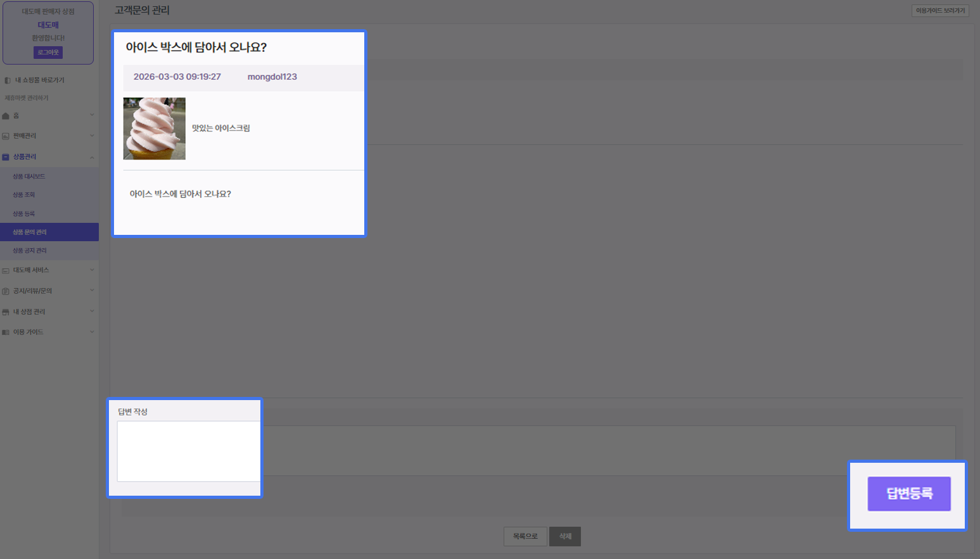Click the 이용 가이드 book icon
The image size is (980, 559).
coord(6,332)
